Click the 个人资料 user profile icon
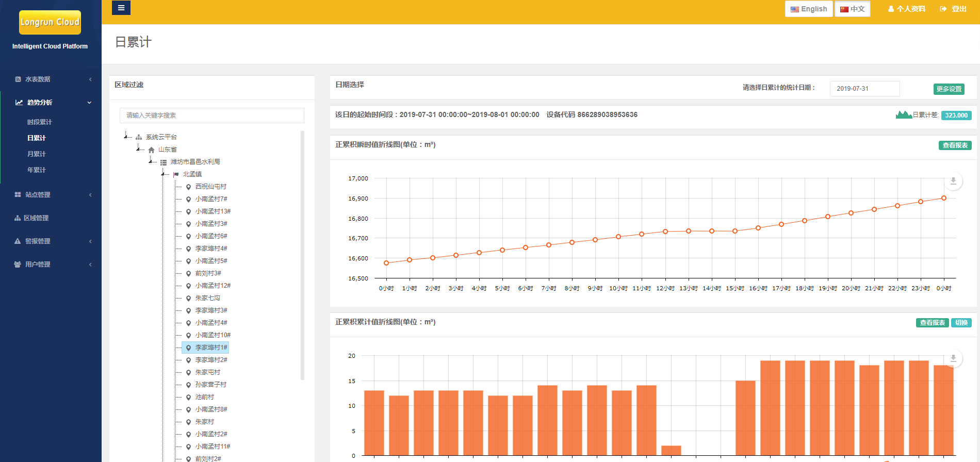The width and height of the screenshot is (980, 462). pos(891,9)
